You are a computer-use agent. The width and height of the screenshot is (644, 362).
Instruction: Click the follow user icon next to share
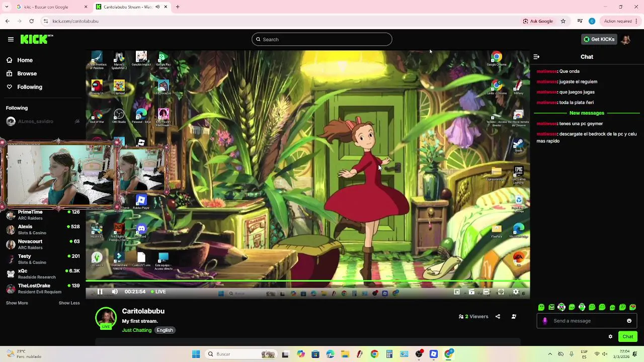point(514,317)
